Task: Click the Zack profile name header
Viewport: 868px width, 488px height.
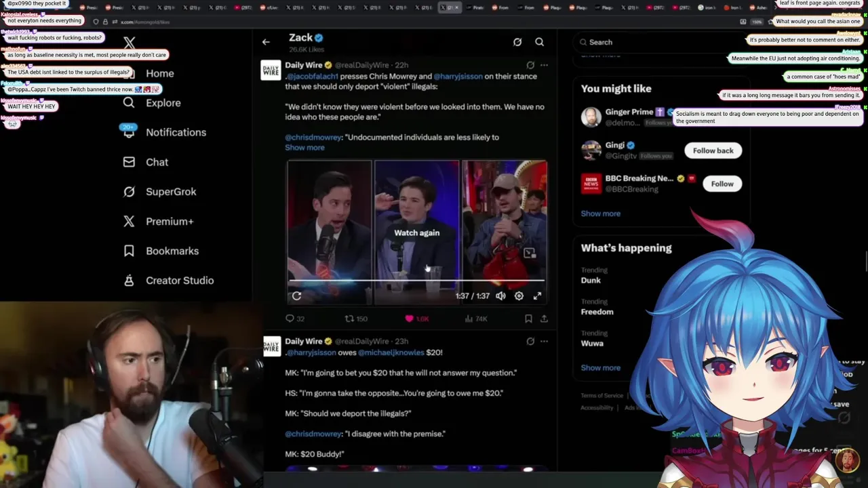Action: (x=300, y=37)
